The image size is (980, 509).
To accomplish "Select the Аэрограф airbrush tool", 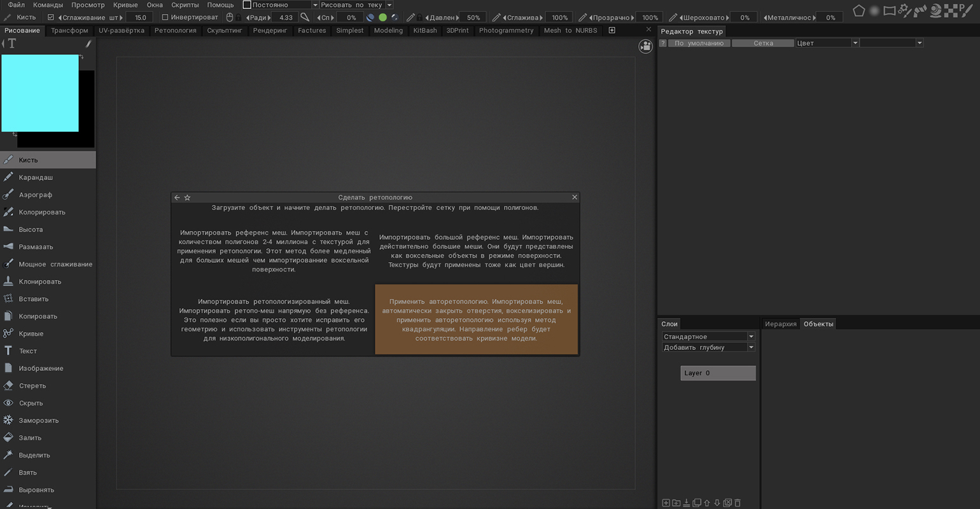I will (35, 195).
